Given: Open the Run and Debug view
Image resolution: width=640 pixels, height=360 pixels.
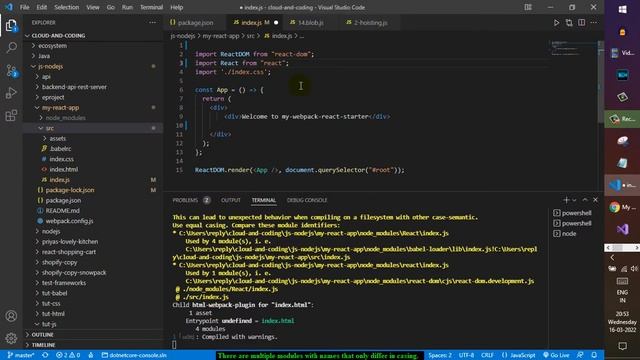Looking at the screenshot, I should coord(11,93).
